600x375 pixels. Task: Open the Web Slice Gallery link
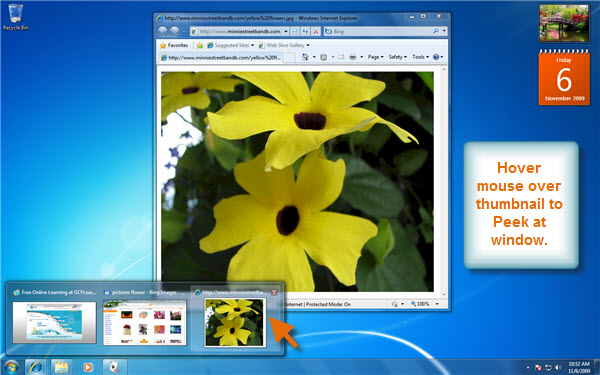pos(284,45)
